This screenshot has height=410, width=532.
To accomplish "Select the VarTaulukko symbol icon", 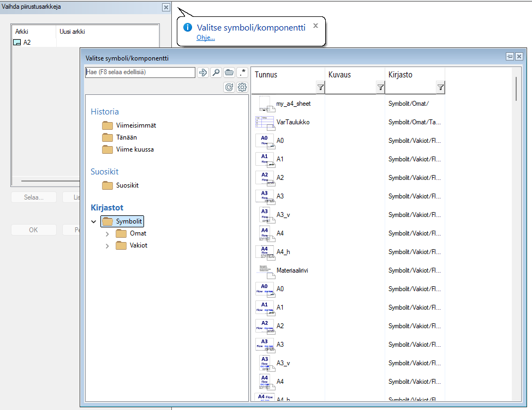I will tap(265, 122).
